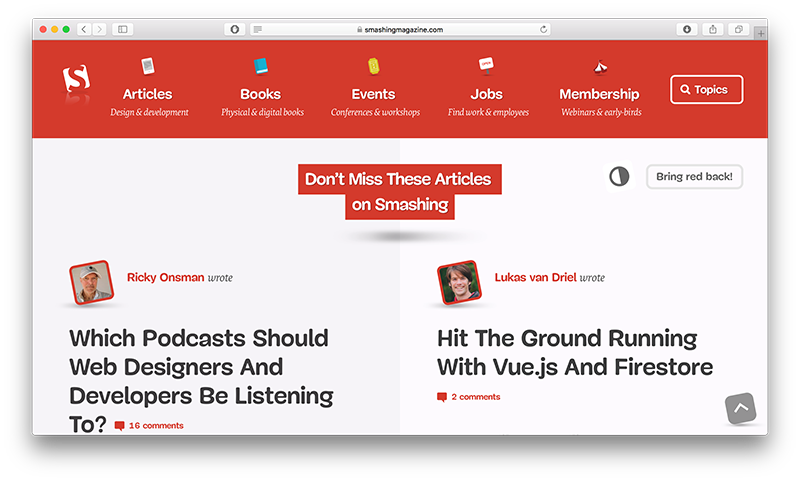Screen dimensions: 800x481
Task: Open Ricky Onsman's author page
Action: coord(166,277)
